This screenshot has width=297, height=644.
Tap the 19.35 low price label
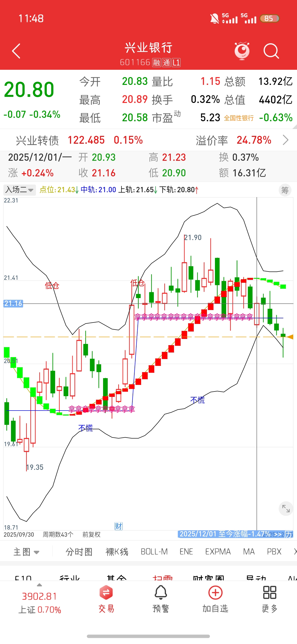[35, 467]
